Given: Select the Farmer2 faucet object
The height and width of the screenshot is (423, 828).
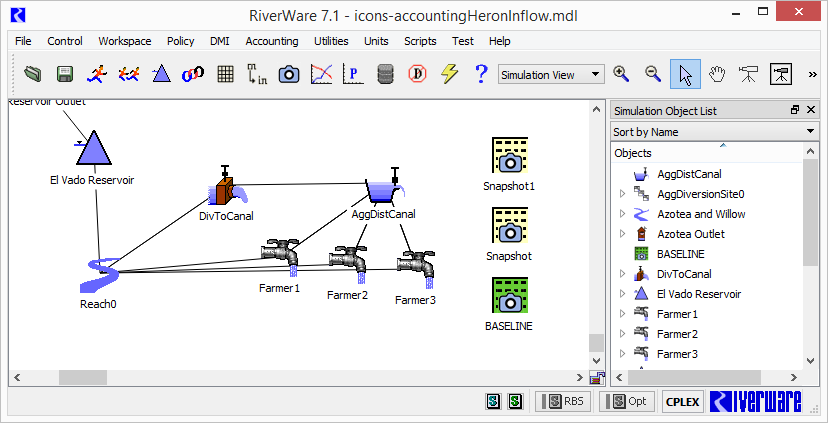Looking at the screenshot, I should tap(347, 265).
